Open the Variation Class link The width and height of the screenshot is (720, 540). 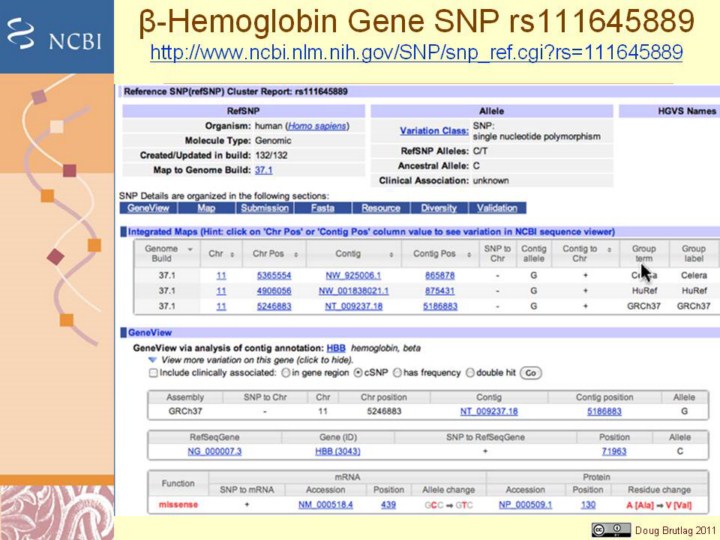[x=433, y=130]
